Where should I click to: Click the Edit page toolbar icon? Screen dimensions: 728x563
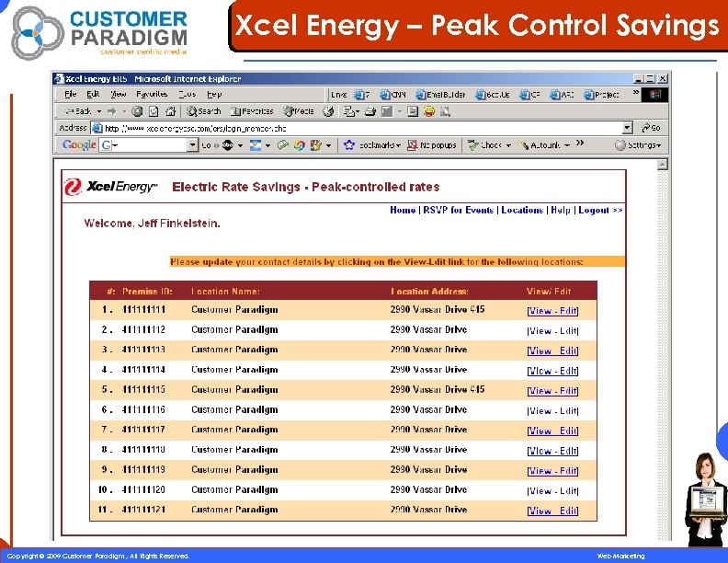point(386,111)
